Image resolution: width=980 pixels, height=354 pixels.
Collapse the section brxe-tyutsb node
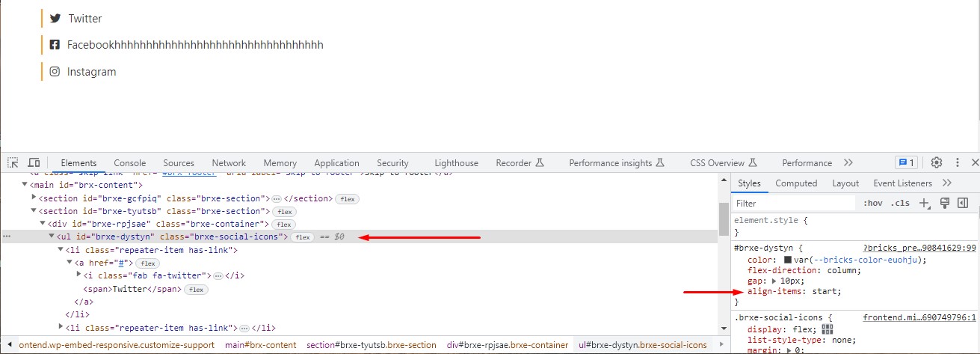[x=34, y=211]
